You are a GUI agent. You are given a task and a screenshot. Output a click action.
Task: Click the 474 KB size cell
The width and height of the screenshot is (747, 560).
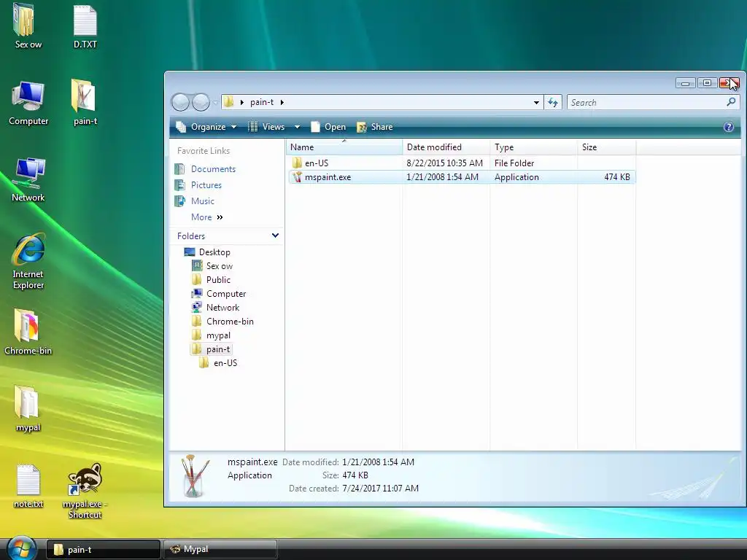(617, 177)
